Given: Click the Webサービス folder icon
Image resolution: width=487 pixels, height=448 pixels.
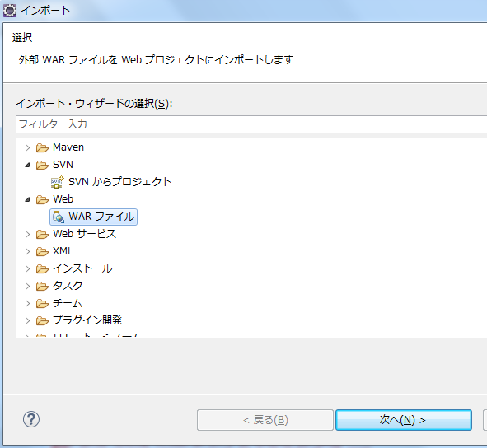Looking at the screenshot, I should (x=42, y=234).
